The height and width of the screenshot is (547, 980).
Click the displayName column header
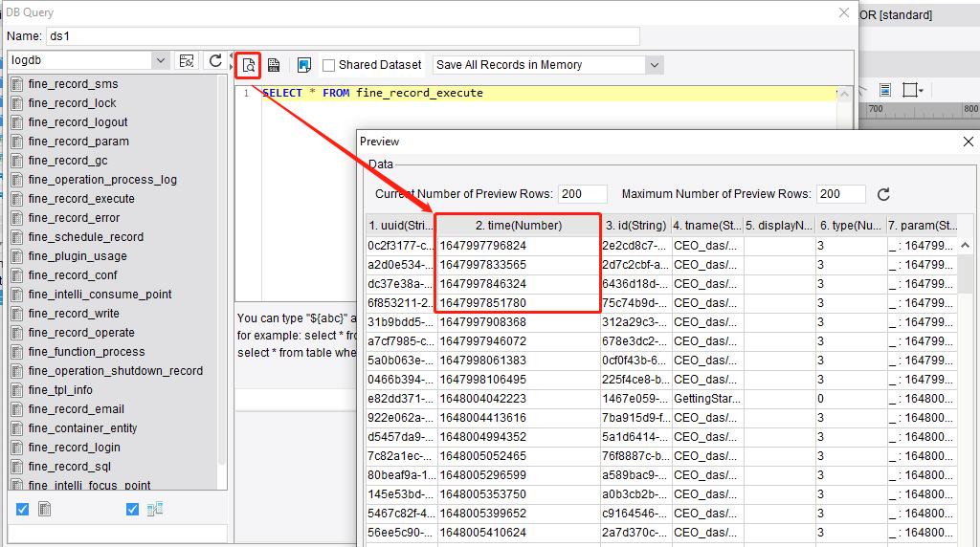[779, 226]
